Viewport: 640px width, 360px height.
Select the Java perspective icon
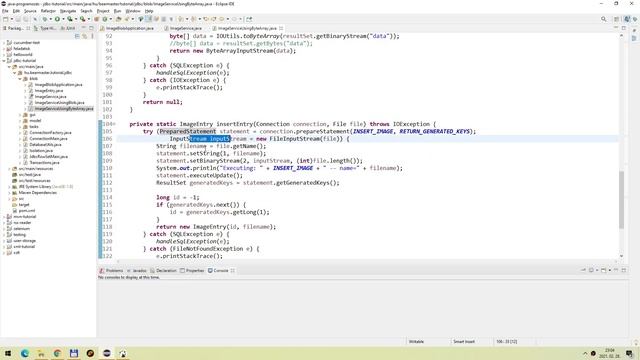point(627,19)
